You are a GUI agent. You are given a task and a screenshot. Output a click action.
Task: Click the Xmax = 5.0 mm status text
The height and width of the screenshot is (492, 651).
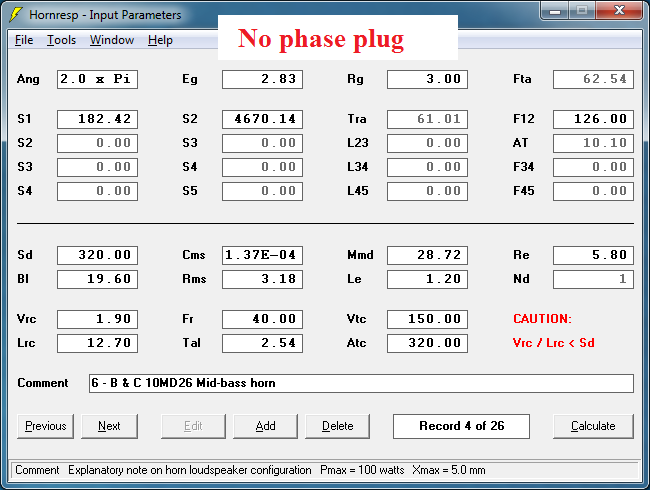448,470
